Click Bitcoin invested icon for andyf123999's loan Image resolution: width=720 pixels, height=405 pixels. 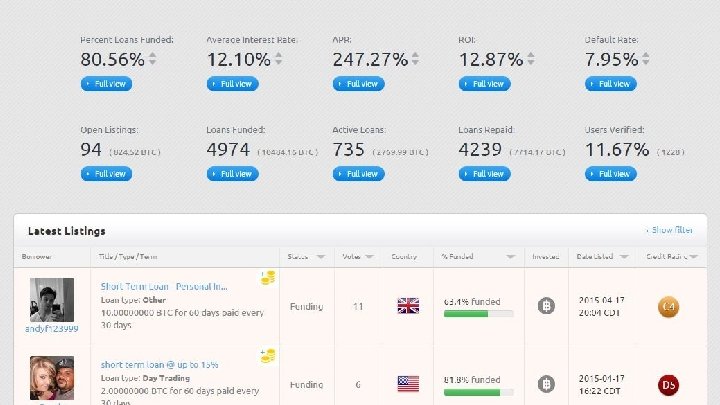tap(546, 306)
